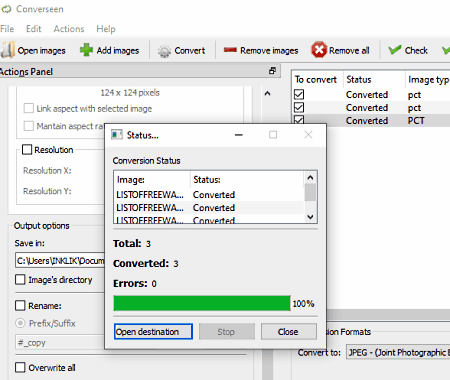450x380 pixels.
Task: Click the red Remove images minus icon
Action: click(x=230, y=50)
